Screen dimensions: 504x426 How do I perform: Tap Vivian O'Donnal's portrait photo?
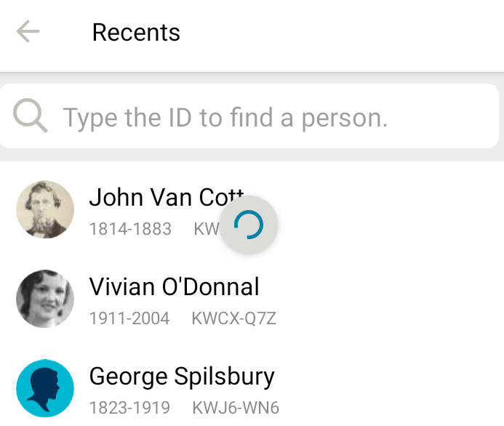45,299
